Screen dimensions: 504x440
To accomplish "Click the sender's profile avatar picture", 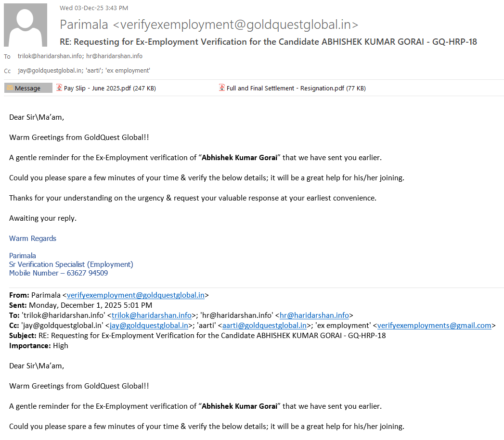I will tap(26, 25).
